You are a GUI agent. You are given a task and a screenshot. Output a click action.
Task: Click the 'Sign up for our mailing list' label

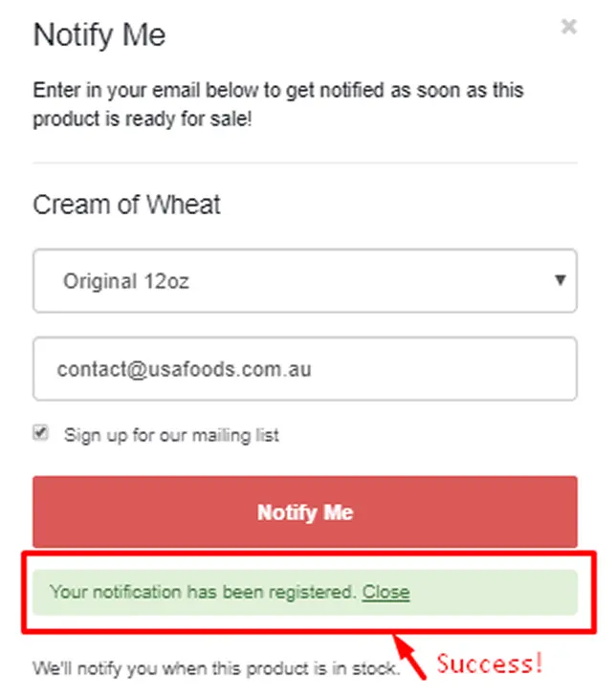[171, 435]
